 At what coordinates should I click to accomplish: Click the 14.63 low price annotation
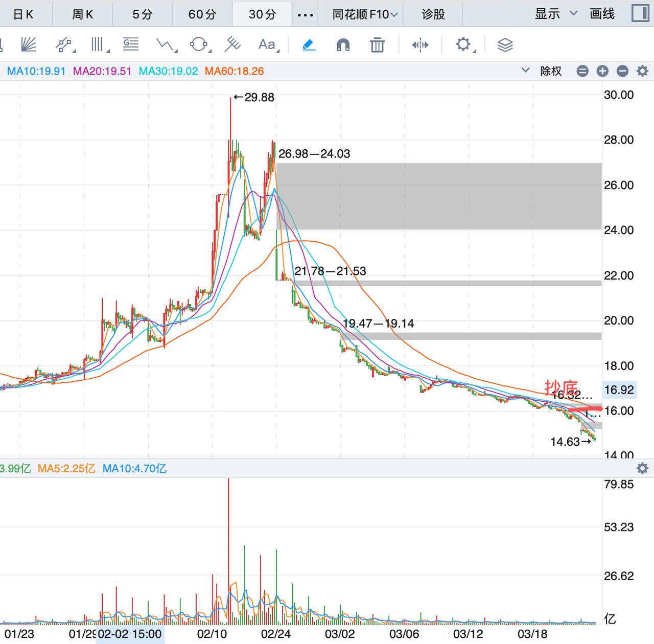pos(570,441)
